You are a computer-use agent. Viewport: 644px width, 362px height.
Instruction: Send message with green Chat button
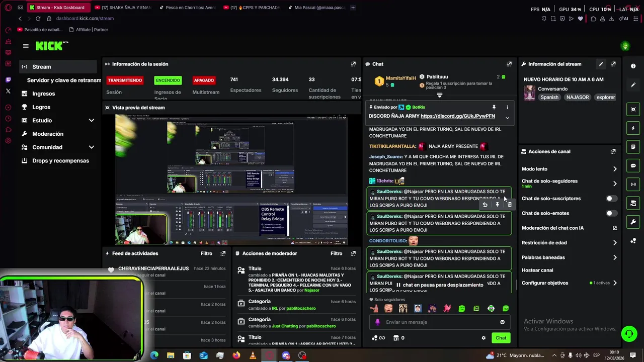(x=501, y=338)
